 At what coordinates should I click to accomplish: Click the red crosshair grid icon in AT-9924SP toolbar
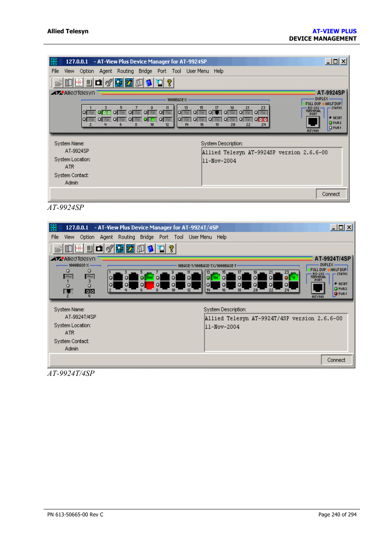tap(78, 83)
